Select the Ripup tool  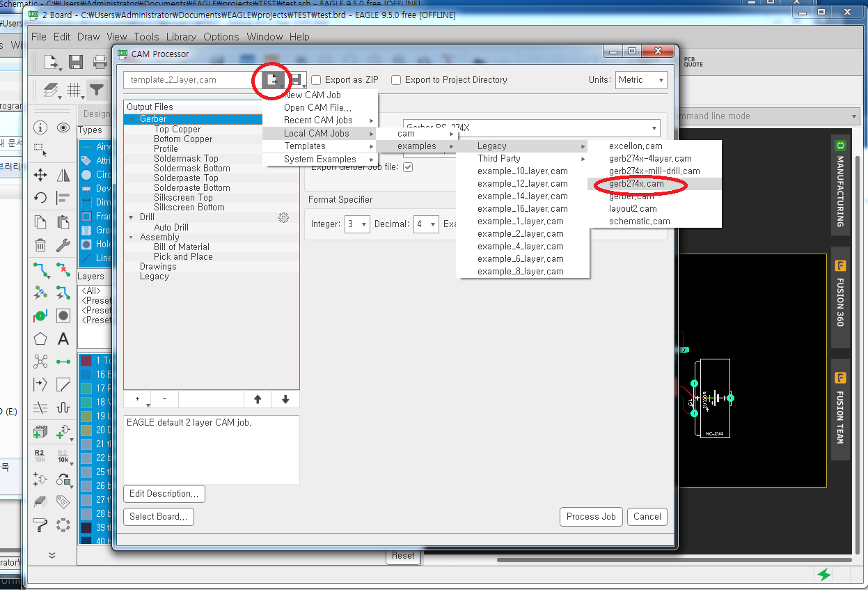63,270
